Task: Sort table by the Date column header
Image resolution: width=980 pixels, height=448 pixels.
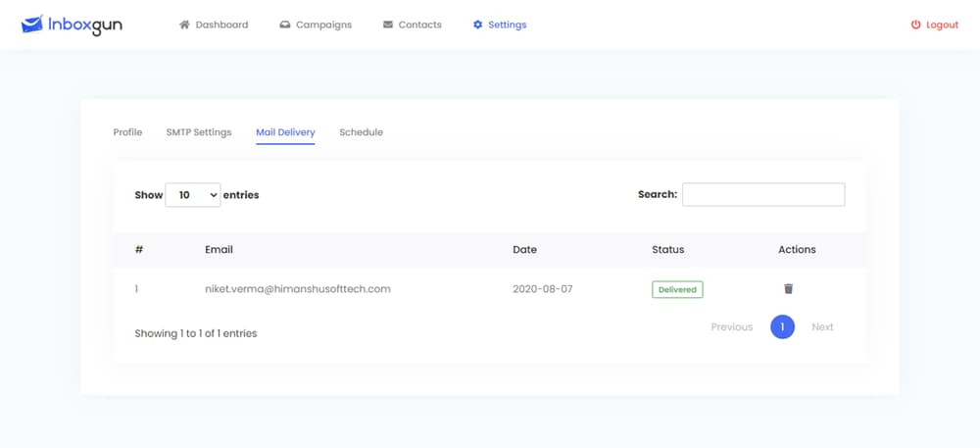Action: pyautogui.click(x=525, y=249)
